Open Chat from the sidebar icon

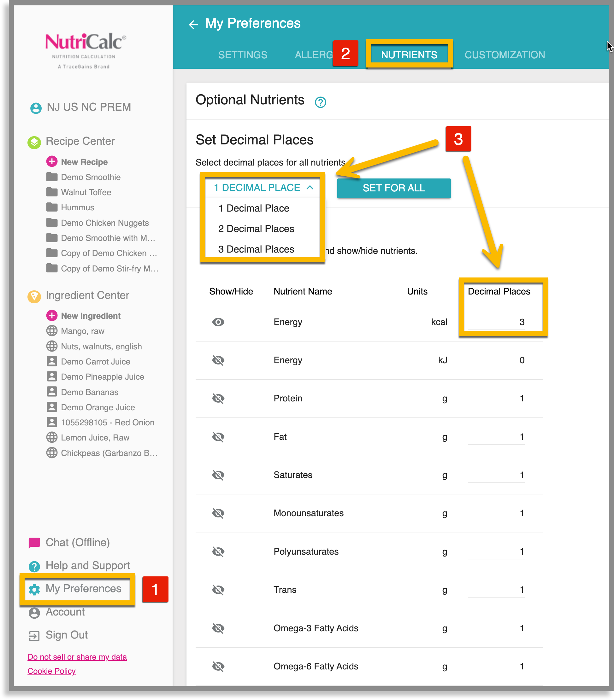click(x=34, y=542)
